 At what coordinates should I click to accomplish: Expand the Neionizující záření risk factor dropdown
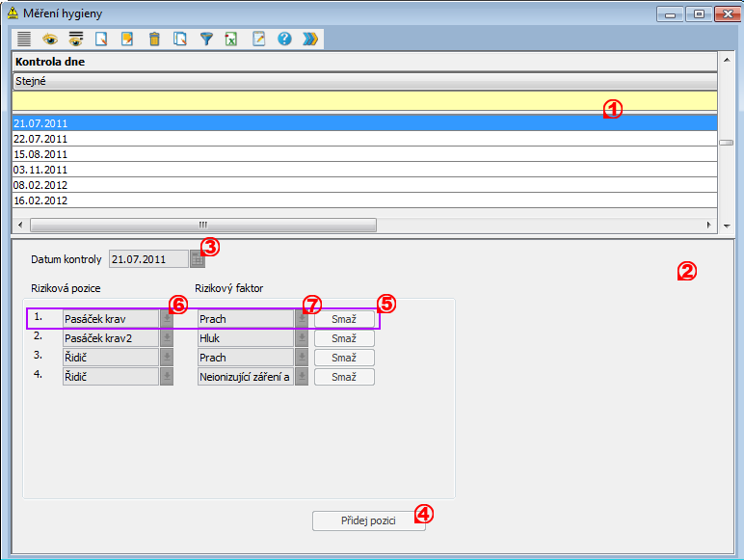tap(302, 377)
